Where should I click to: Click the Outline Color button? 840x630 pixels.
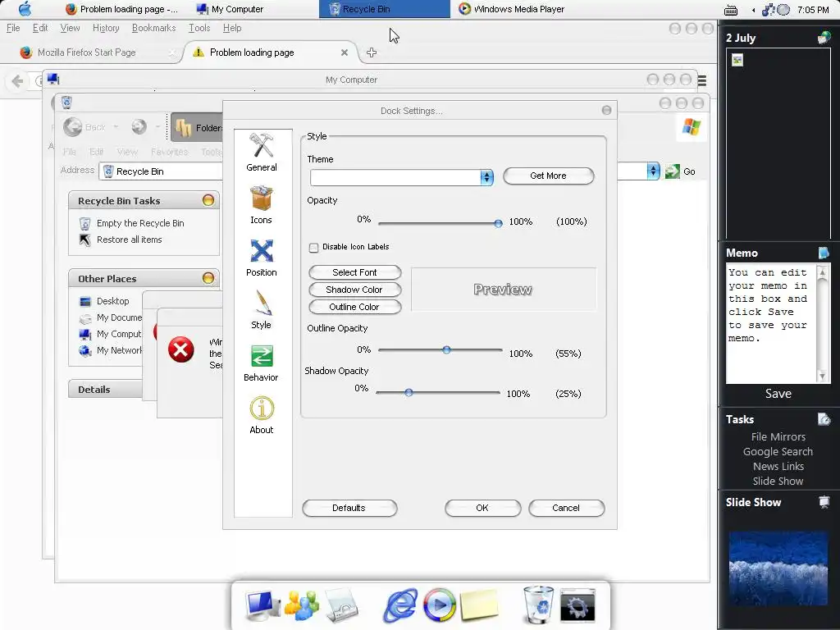(354, 307)
